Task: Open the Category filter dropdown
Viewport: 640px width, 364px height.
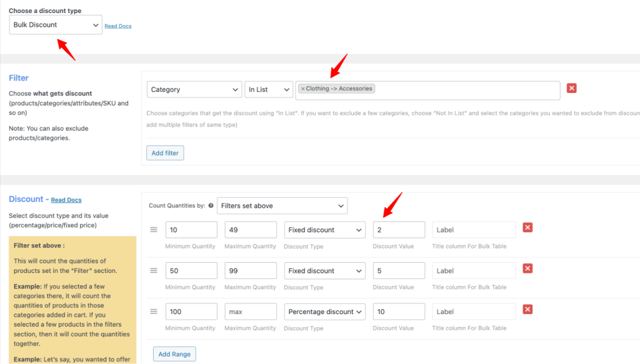Action: (194, 89)
